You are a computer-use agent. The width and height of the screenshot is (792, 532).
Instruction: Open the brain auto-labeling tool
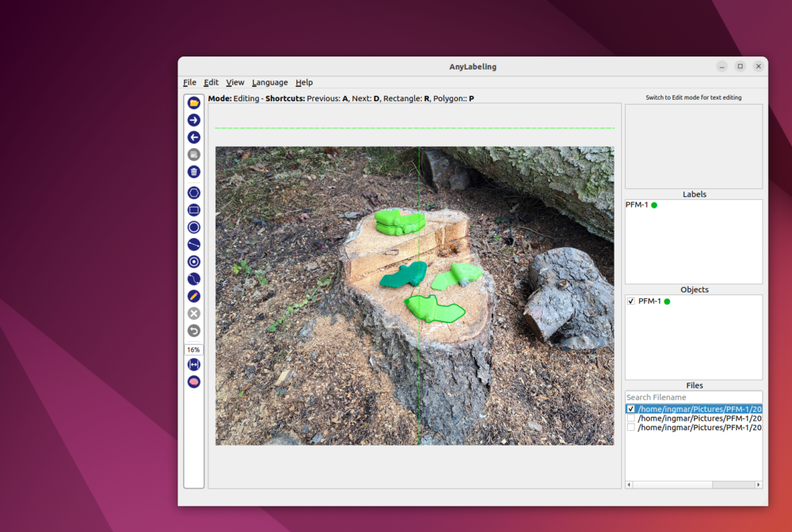(194, 382)
